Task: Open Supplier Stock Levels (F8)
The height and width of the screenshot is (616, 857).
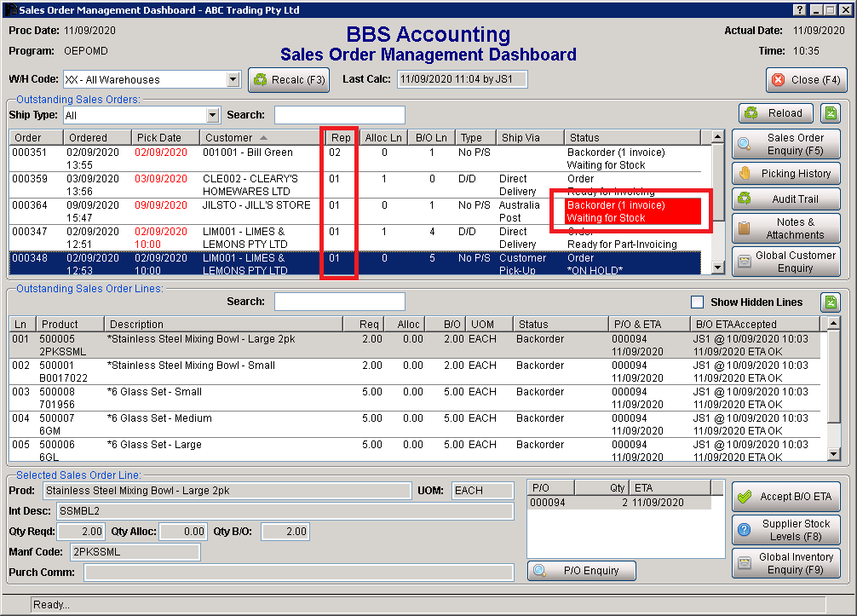Action: tap(785, 529)
